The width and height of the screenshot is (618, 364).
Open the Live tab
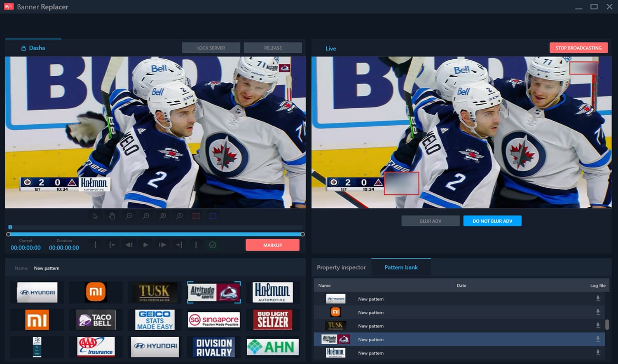(330, 49)
